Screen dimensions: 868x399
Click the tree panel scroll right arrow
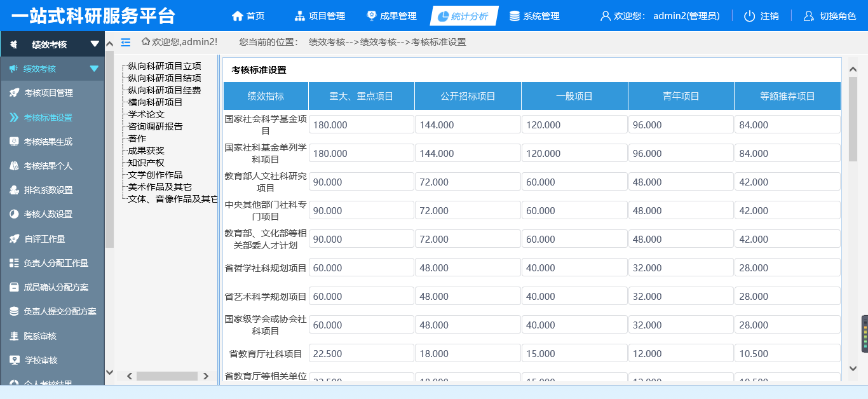(x=205, y=376)
